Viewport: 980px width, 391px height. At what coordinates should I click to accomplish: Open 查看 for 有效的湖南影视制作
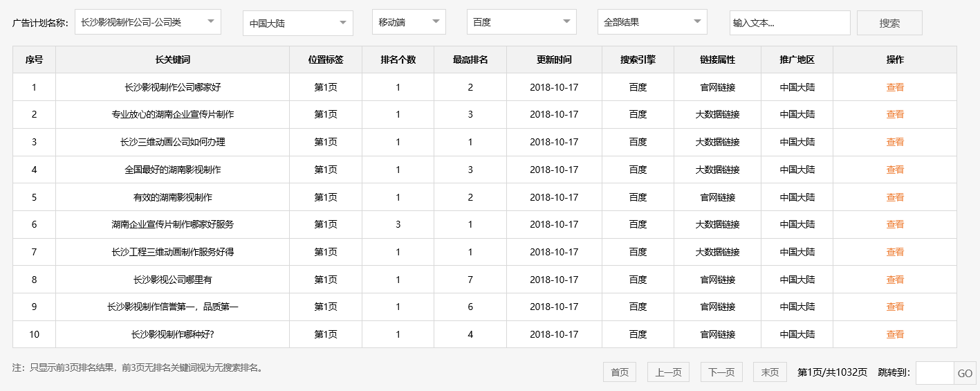pos(895,197)
